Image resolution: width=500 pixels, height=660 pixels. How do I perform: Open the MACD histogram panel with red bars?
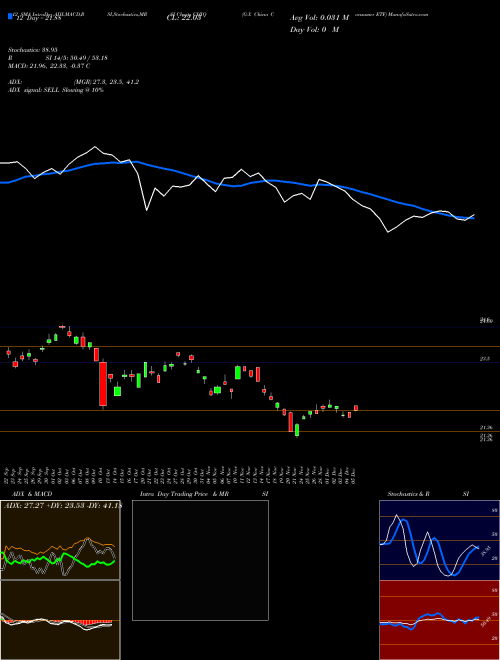click(60, 620)
